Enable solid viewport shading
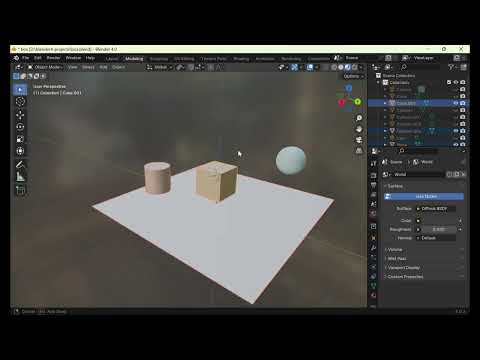The width and height of the screenshot is (480, 360). (341, 67)
